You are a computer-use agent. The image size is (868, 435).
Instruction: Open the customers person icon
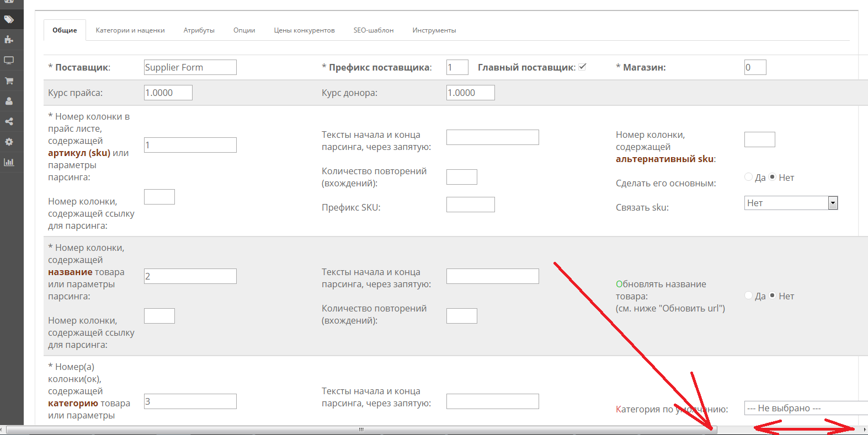click(x=9, y=101)
